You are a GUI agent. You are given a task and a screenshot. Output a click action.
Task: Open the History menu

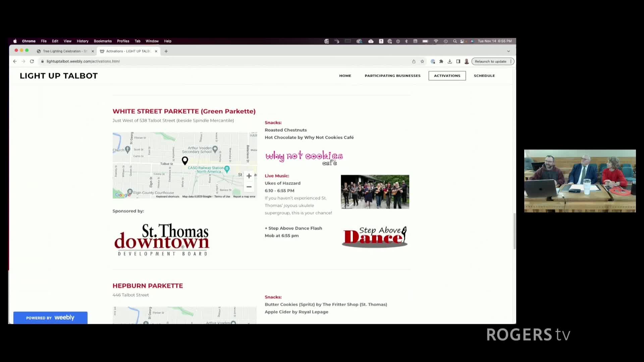click(x=83, y=41)
